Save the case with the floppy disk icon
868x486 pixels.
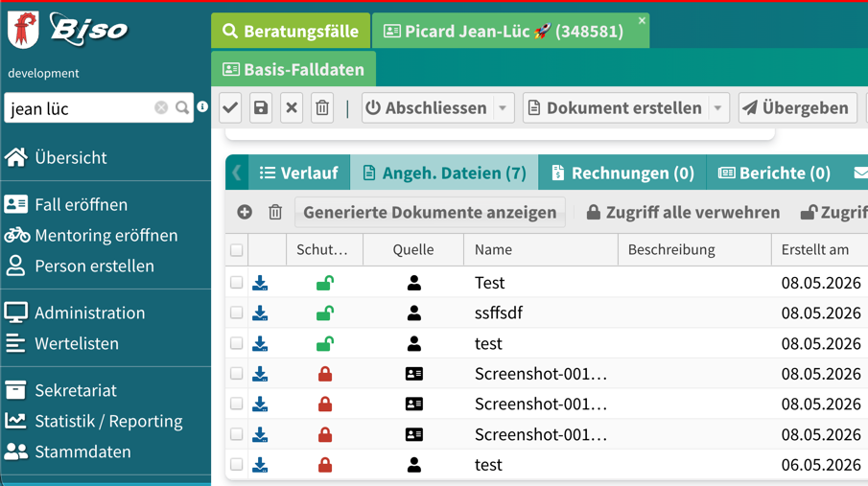click(261, 107)
